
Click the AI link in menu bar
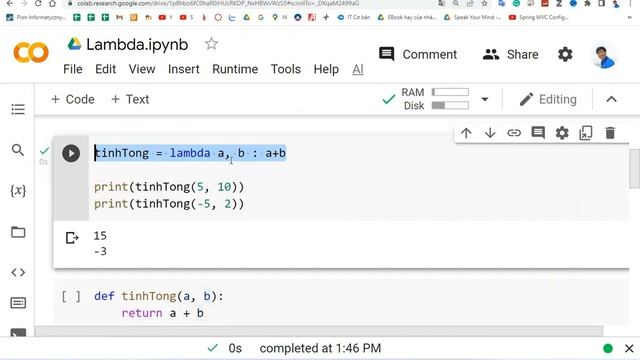[x=358, y=69]
